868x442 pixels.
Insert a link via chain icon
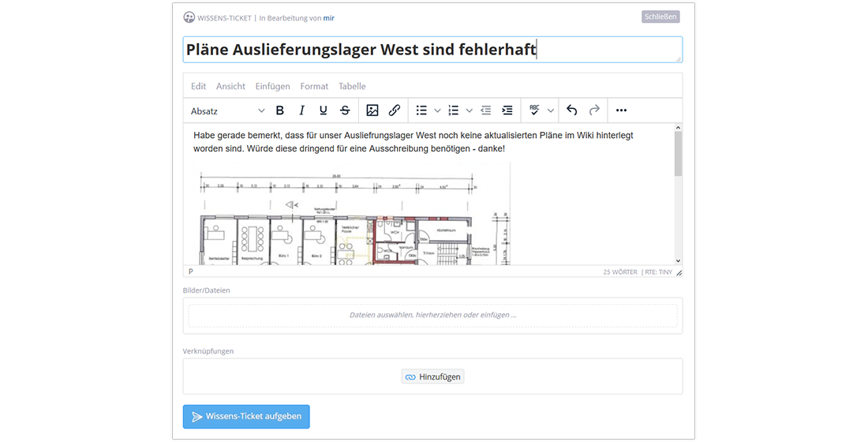[394, 110]
